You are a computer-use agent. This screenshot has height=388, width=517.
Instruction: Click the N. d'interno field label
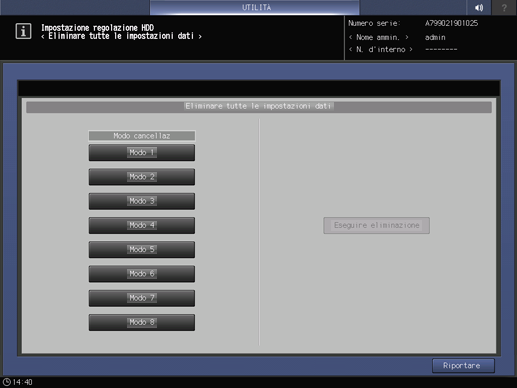381,50
